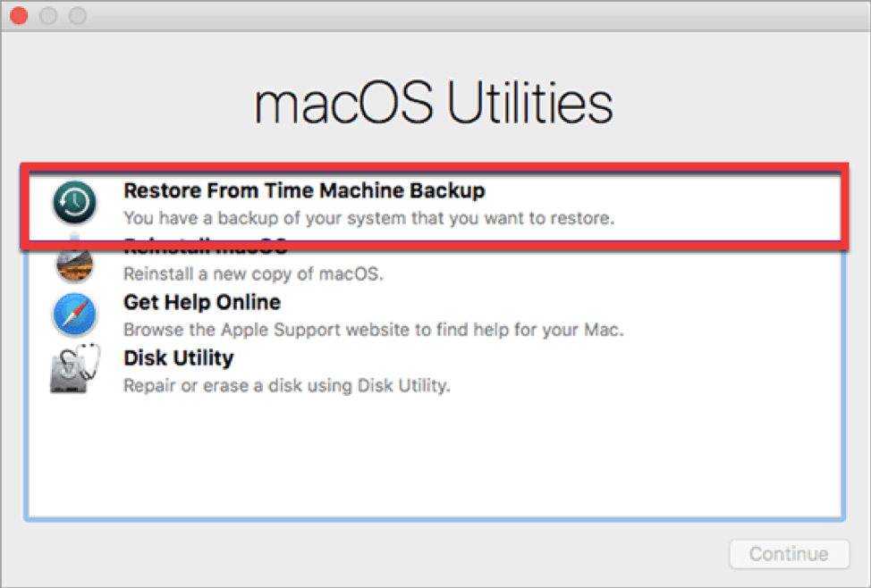Viewport: 871px width, 588px height.
Task: Click the Safari compass icon
Action: point(75,315)
